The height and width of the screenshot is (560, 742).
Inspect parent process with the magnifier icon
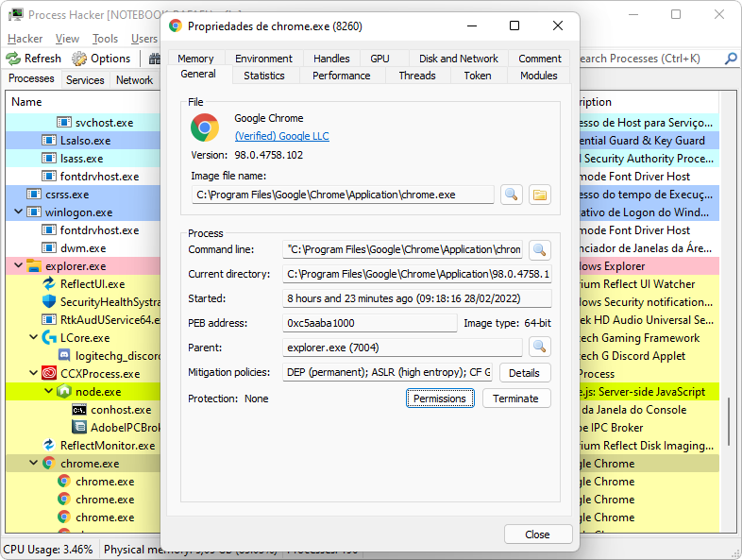click(539, 347)
